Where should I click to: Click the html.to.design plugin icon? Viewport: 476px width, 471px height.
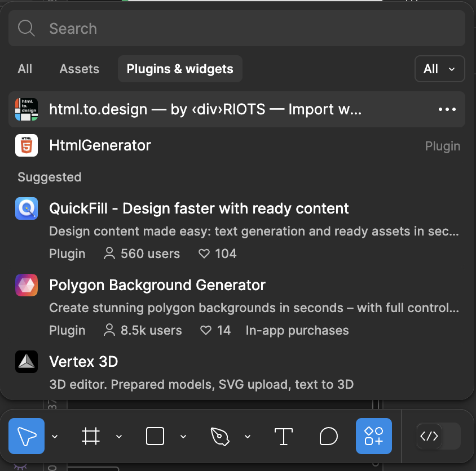[x=27, y=109]
